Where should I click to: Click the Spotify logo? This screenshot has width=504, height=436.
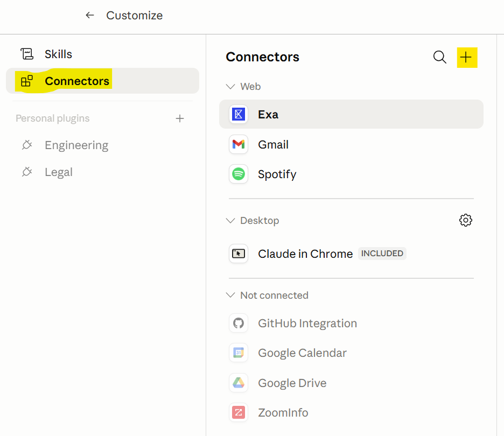point(239,174)
